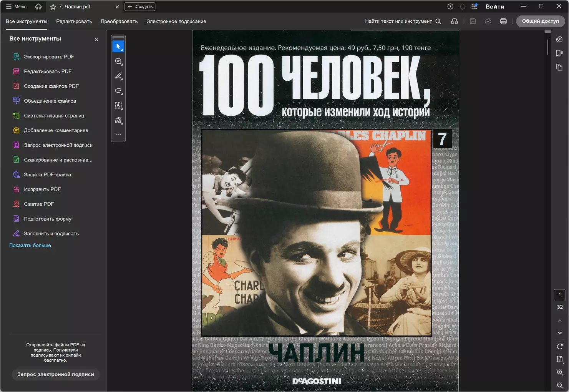Pick the highlighter pen tool
The height and width of the screenshot is (392, 569).
(118, 76)
